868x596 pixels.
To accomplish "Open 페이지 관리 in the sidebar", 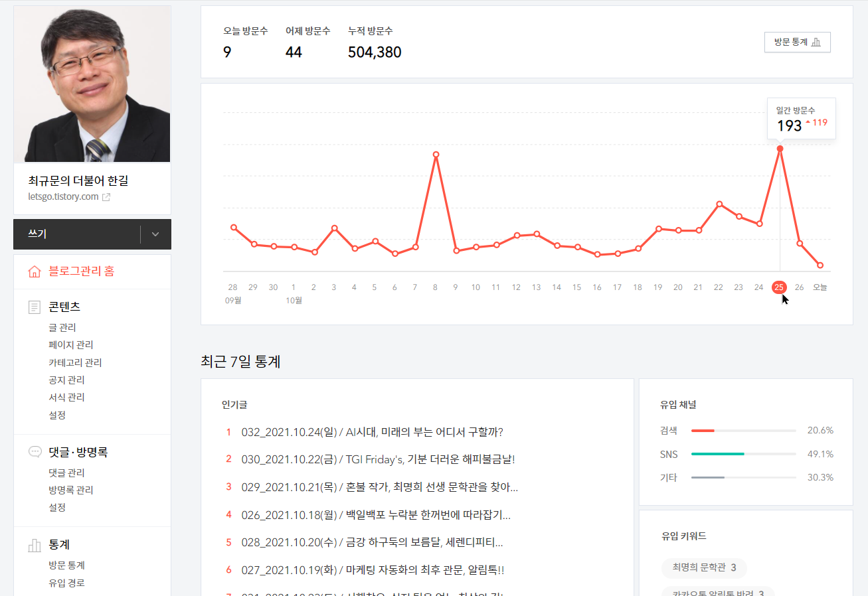I will [71, 345].
